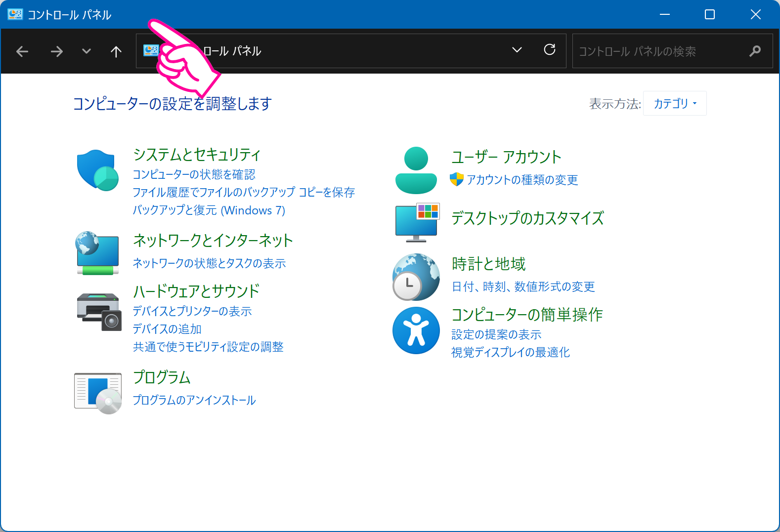Open the カテゴリ view mode dropdown
This screenshot has width=780, height=532.
675,103
